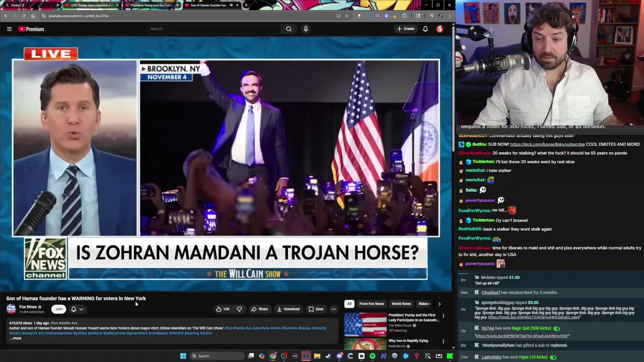The width and height of the screenshot is (644, 362).
Task: Click the browser home icon
Action: pos(33,16)
